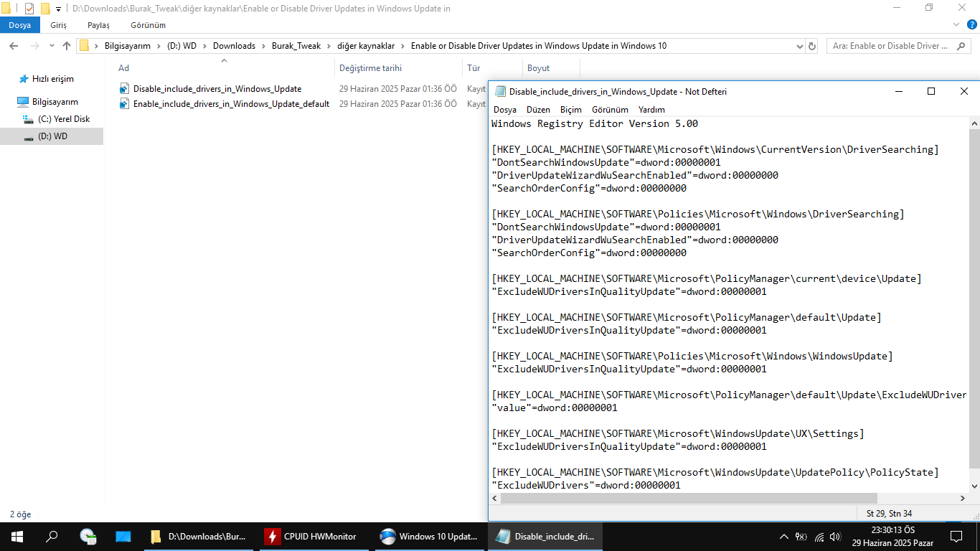The width and height of the screenshot is (980, 551).
Task: Click the "ExcludeWUDrivers"=dword:00000001 last line
Action: coord(586,485)
